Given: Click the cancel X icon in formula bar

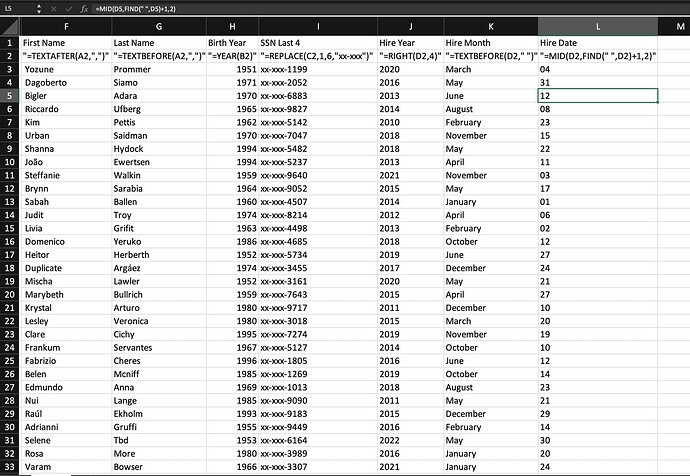Looking at the screenshot, I should click(53, 9).
